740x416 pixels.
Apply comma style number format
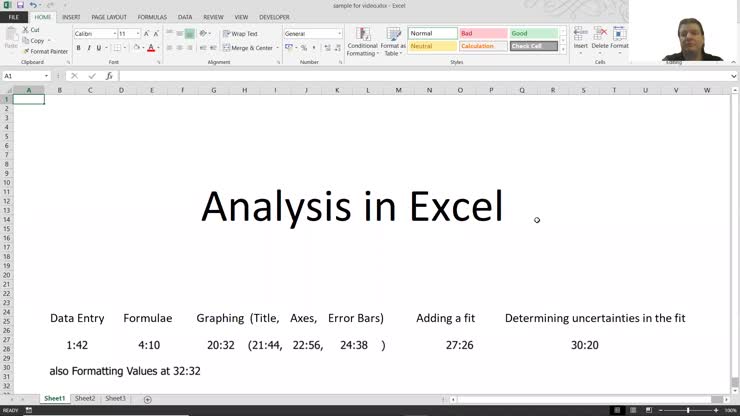(314, 48)
